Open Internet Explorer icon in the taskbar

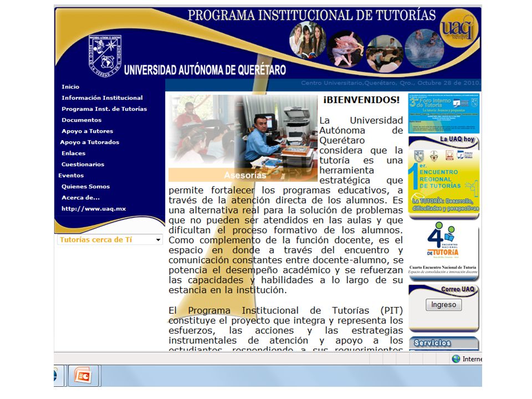click(58, 376)
